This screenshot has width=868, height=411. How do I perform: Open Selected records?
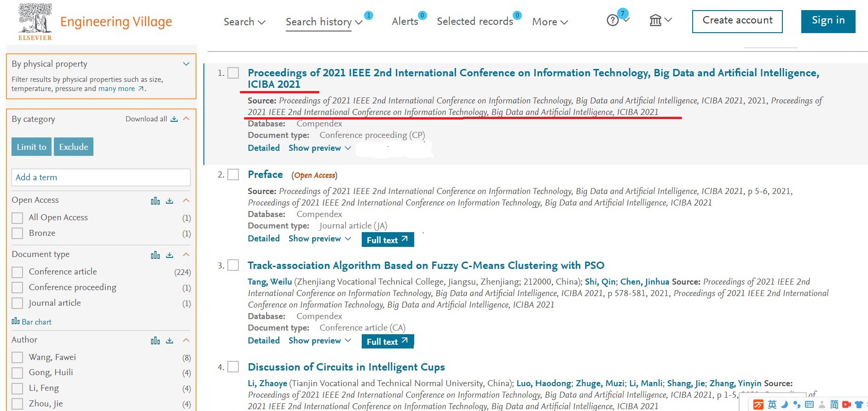[x=475, y=21]
